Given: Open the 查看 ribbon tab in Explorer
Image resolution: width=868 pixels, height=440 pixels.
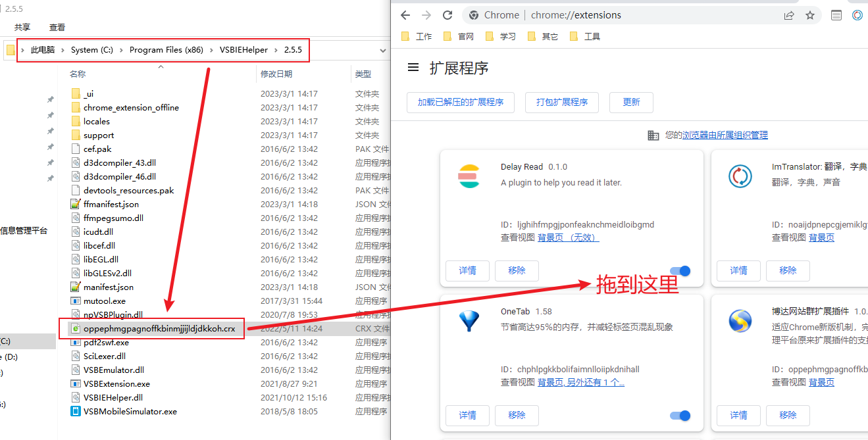Looking at the screenshot, I should pos(57,28).
